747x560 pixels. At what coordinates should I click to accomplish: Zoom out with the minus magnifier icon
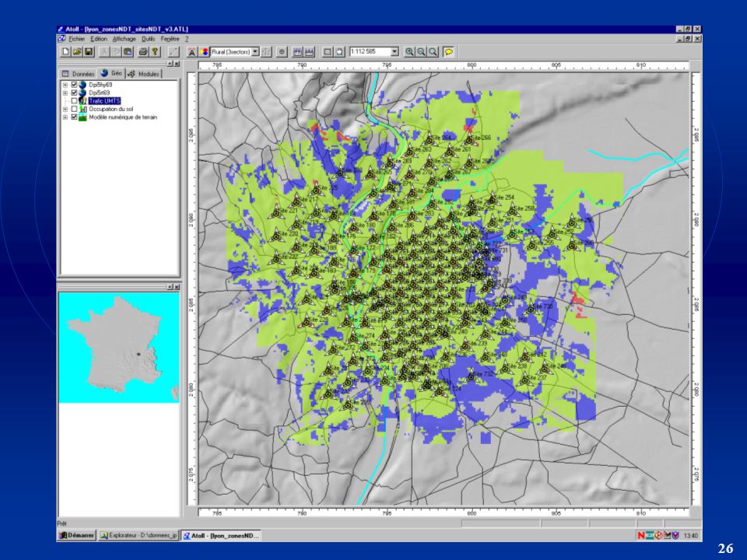[x=421, y=51]
